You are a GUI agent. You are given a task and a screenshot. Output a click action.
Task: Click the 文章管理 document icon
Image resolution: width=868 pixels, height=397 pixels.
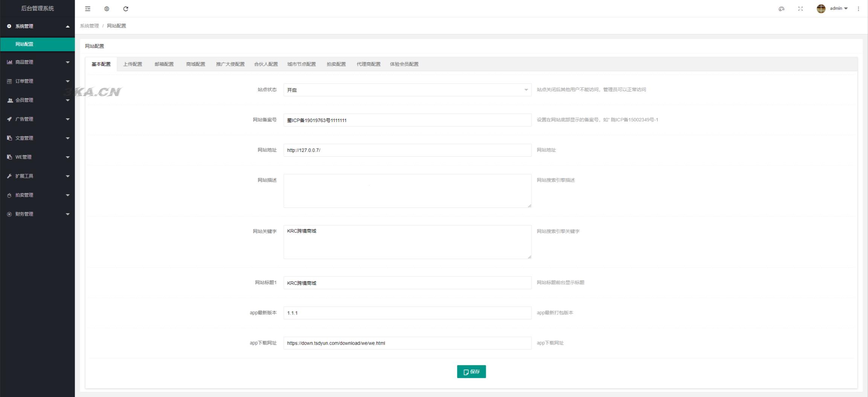(9, 138)
